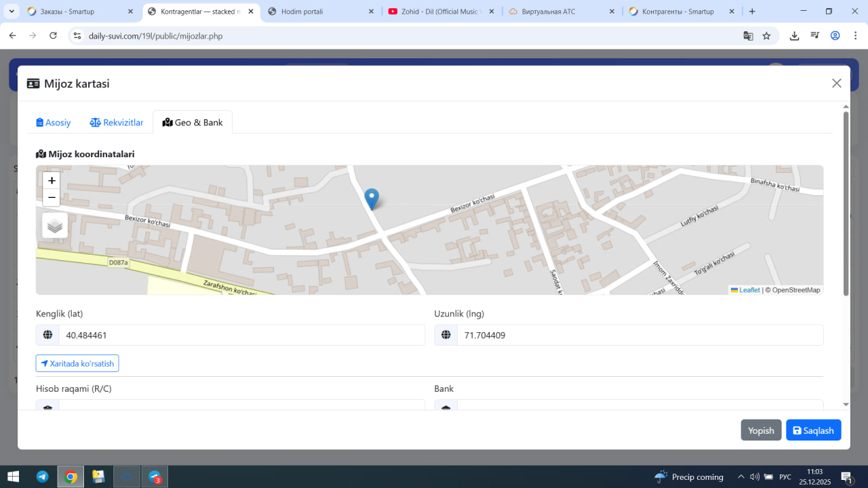The image size is (868, 488).
Task: Reload the current page
Action: (53, 36)
